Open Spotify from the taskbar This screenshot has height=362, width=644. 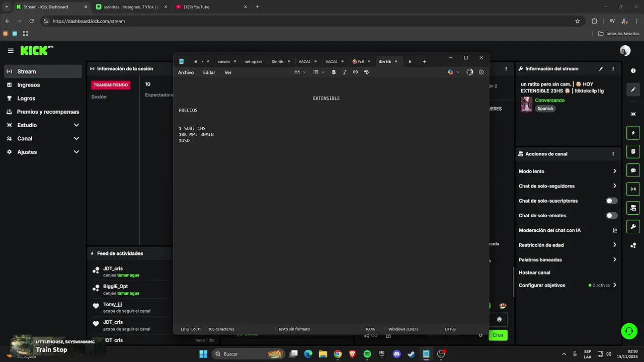click(x=367, y=354)
